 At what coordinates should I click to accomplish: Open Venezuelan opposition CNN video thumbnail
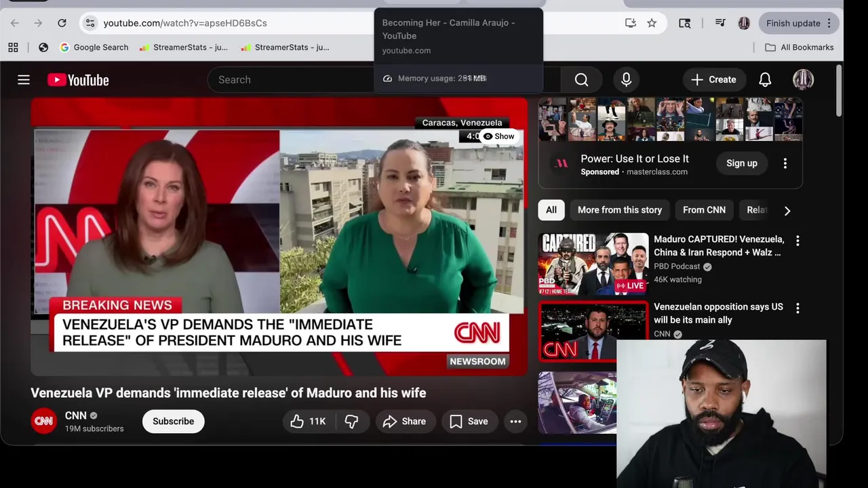coord(593,331)
